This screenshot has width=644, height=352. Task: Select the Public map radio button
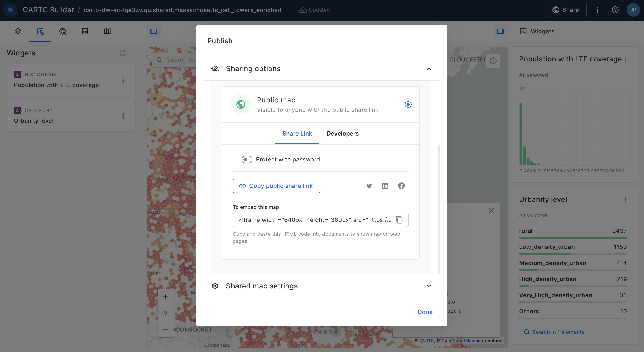[x=408, y=104]
